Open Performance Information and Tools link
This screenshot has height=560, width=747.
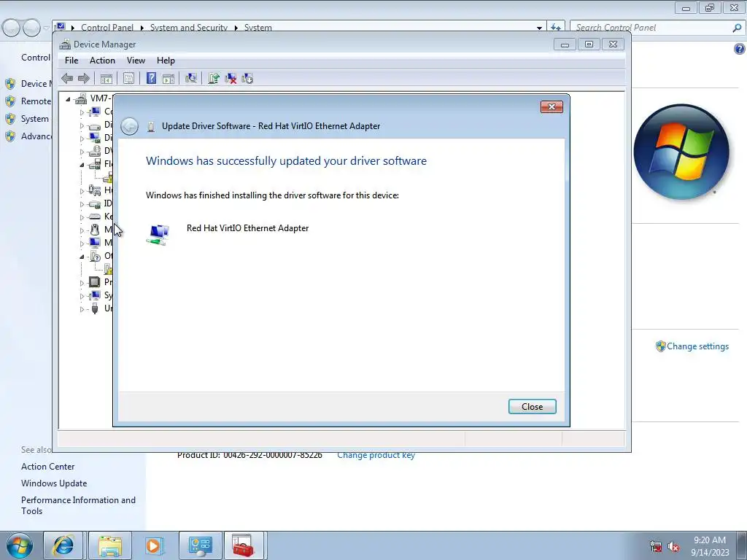pyautogui.click(x=78, y=505)
